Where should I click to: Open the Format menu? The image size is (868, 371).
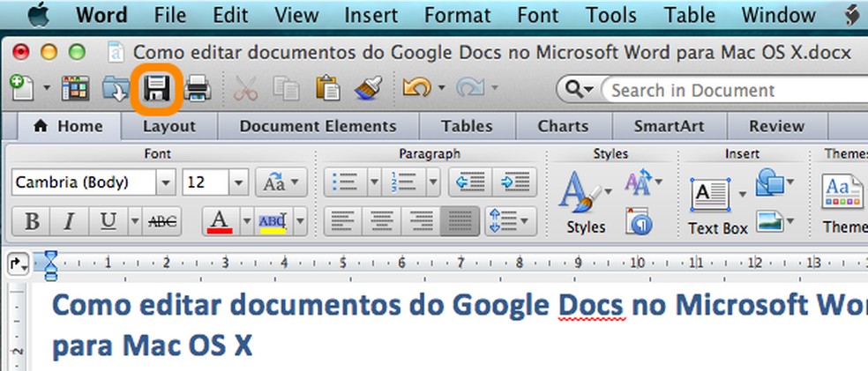click(457, 15)
